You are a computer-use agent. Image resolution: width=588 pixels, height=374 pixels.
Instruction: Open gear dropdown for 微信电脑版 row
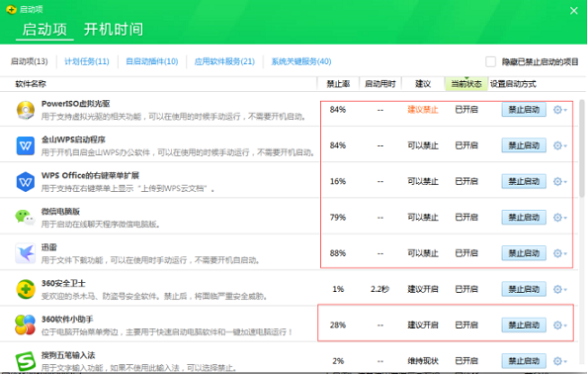tap(560, 218)
